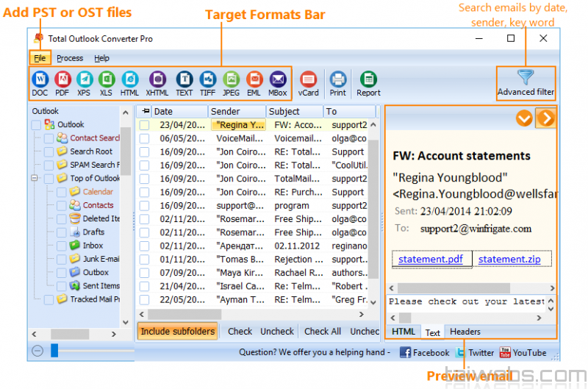Go to next email with orange arrow
The width and height of the screenshot is (588, 389).
[x=545, y=118]
